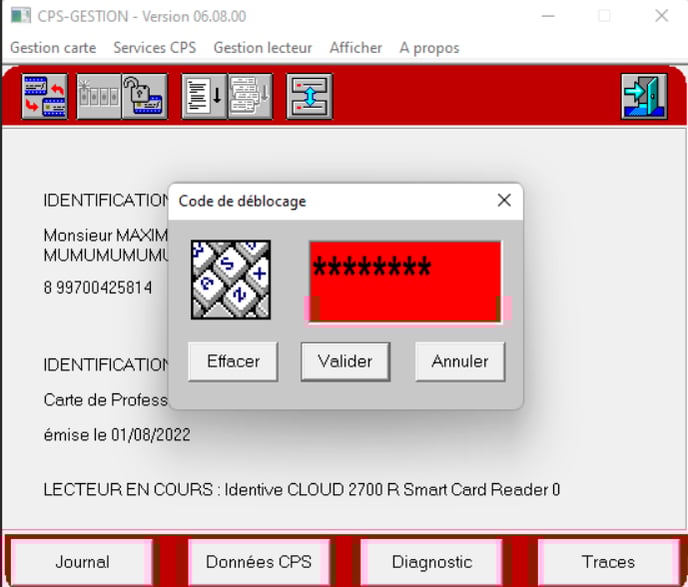Viewport: 688px width, 587px height.
Task: Click the LECTEUR EN COURS reader line
Action: (302, 489)
